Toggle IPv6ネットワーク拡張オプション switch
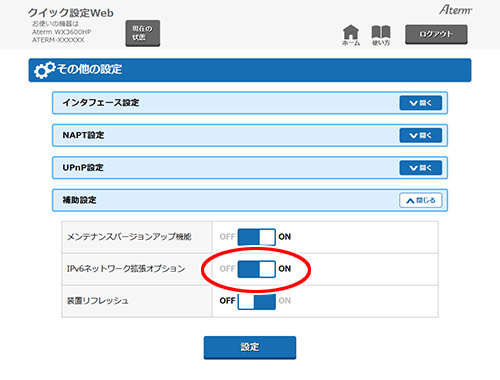This screenshot has height=380, width=500. click(257, 269)
